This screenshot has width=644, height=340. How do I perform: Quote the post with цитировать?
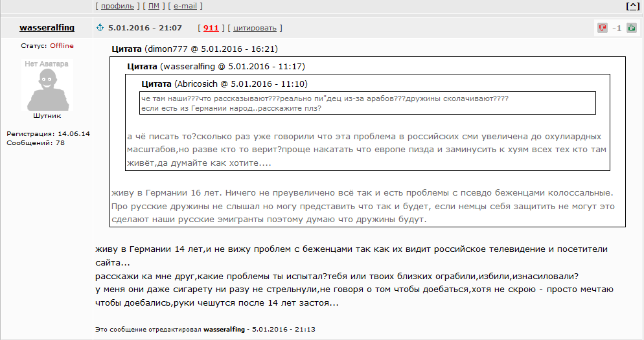click(x=255, y=28)
